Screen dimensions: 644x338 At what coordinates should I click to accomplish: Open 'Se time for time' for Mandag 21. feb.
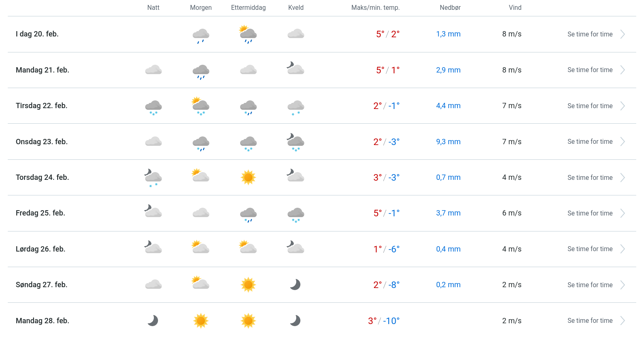coord(590,70)
